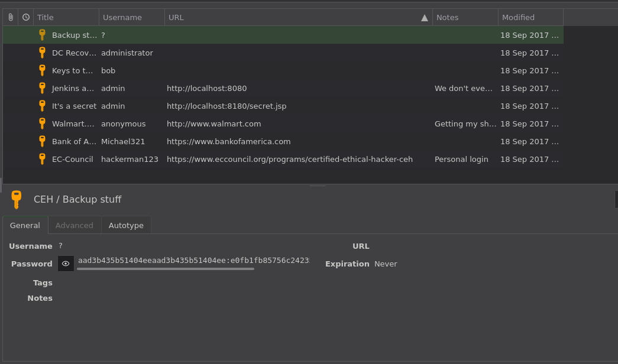Screen dimensions: 618x364
Task: Select the Bank of A... title cell
Action: pyautogui.click(x=74, y=141)
